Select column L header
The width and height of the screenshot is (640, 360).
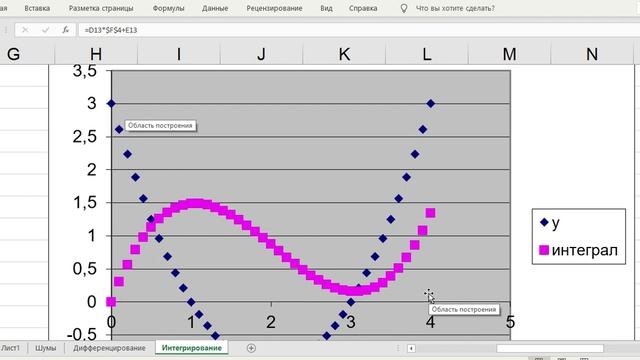[x=427, y=54]
